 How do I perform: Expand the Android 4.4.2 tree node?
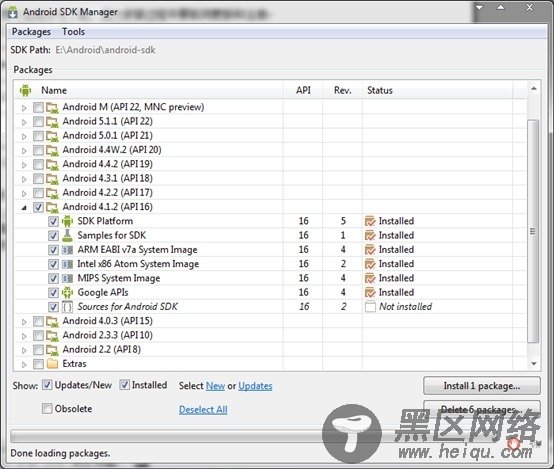click(24, 165)
